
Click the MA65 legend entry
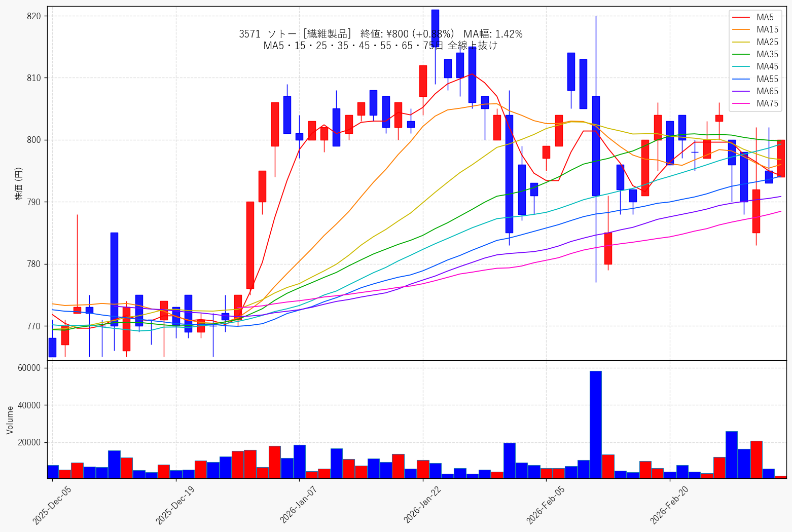click(x=755, y=91)
